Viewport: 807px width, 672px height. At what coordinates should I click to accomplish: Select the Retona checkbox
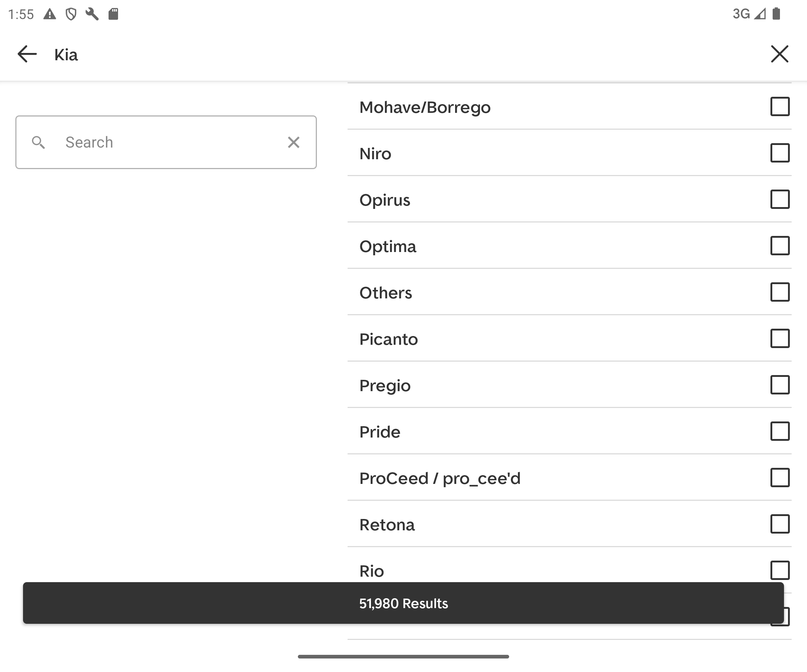tap(780, 524)
